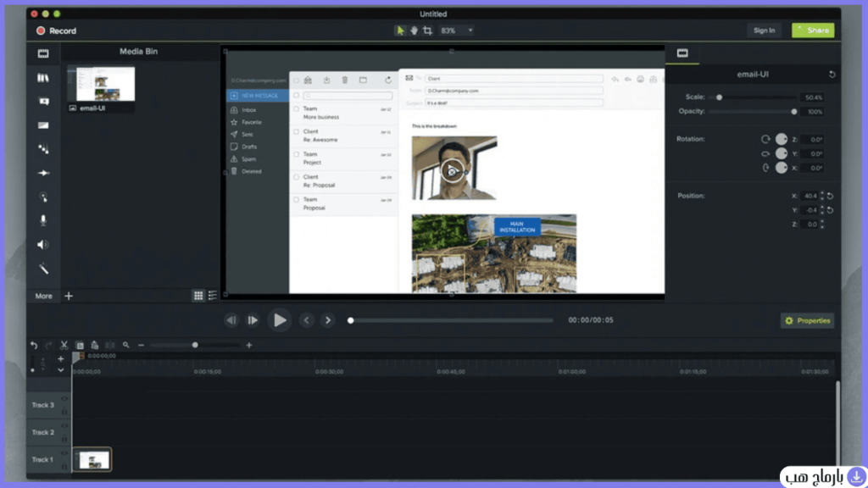The height and width of the screenshot is (488, 868).
Task: Switch to the Media tab in sidebar
Action: [43, 53]
